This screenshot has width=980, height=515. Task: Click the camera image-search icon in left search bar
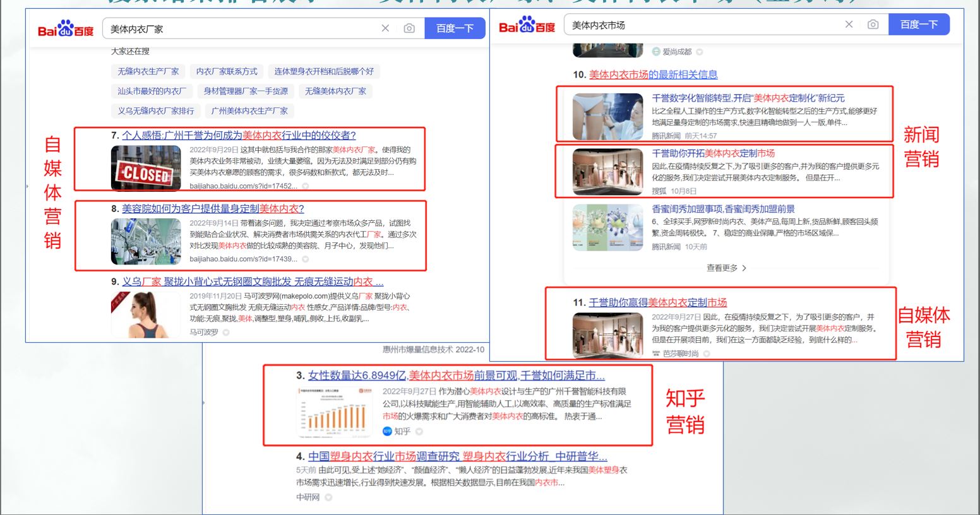click(x=409, y=28)
